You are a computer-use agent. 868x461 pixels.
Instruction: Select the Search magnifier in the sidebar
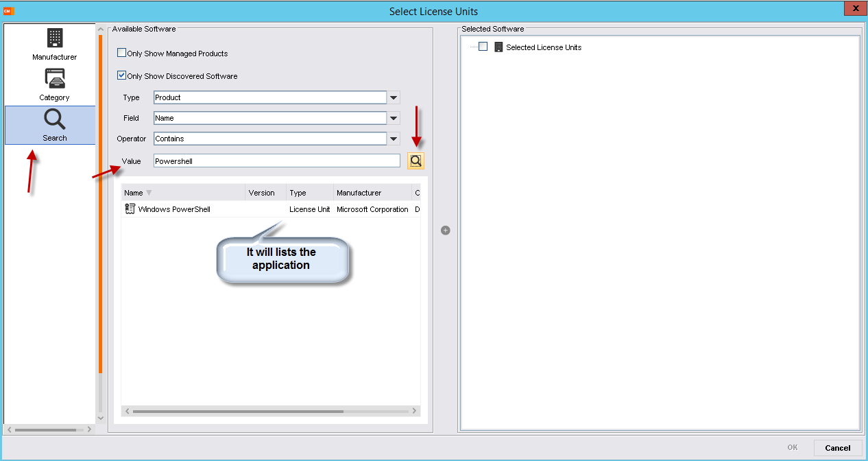point(55,119)
